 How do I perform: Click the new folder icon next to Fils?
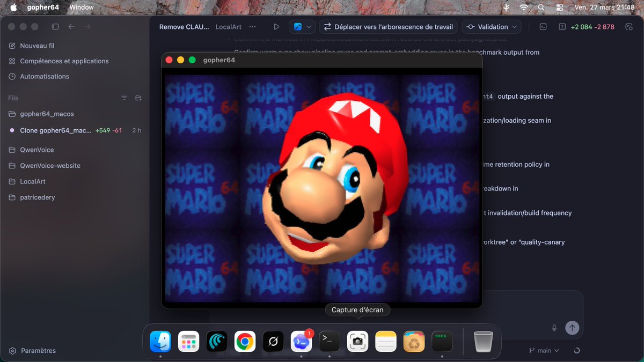tap(138, 98)
